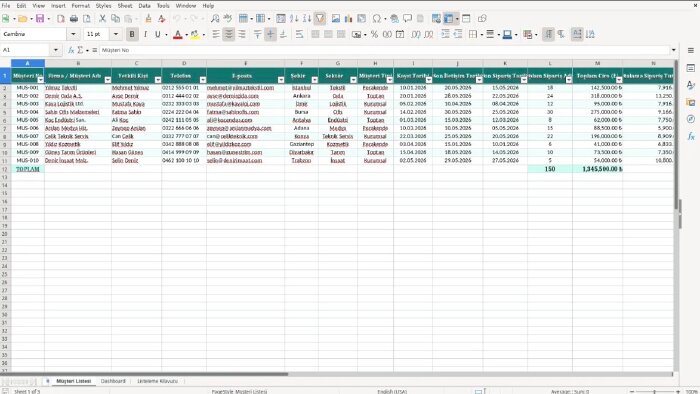Viewport: 700px width, 394px height.
Task: Expand the formula bar with the arrow
Action: point(674,50)
